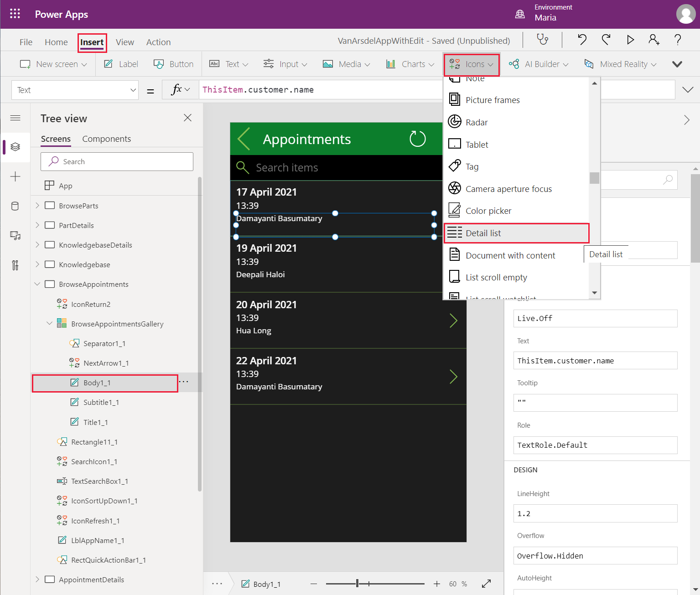Zoom out with the minus icon
This screenshot has width=700, height=595.
[314, 584]
